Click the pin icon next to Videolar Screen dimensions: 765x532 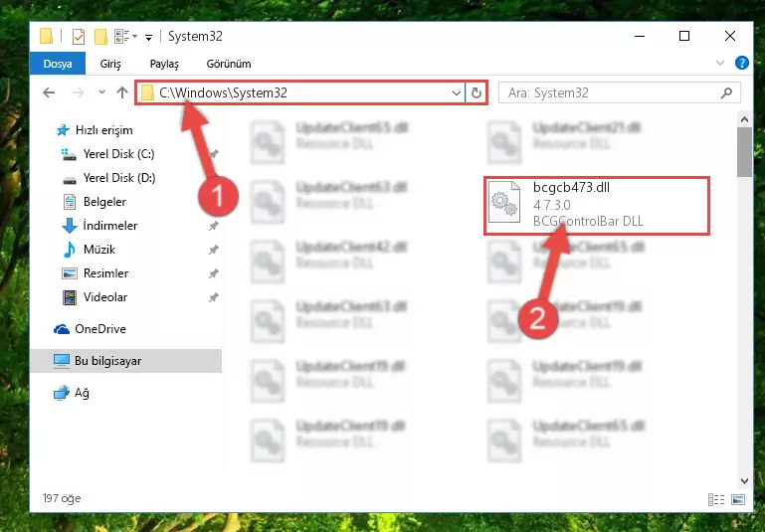pos(213,297)
